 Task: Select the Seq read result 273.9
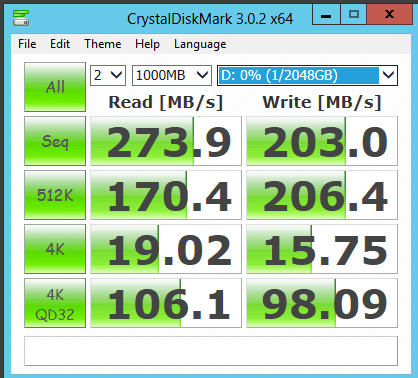pos(166,141)
